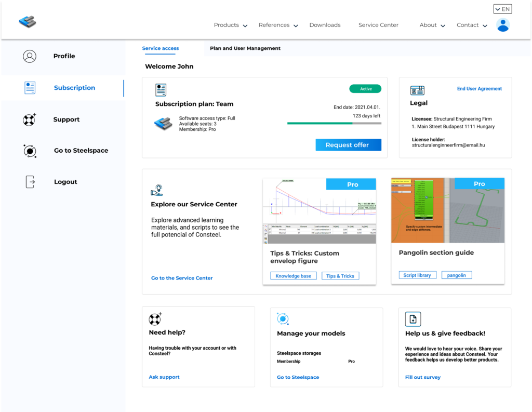The image size is (532, 412).
Task: Click the Go to Steelspace card link
Action: pyautogui.click(x=298, y=377)
